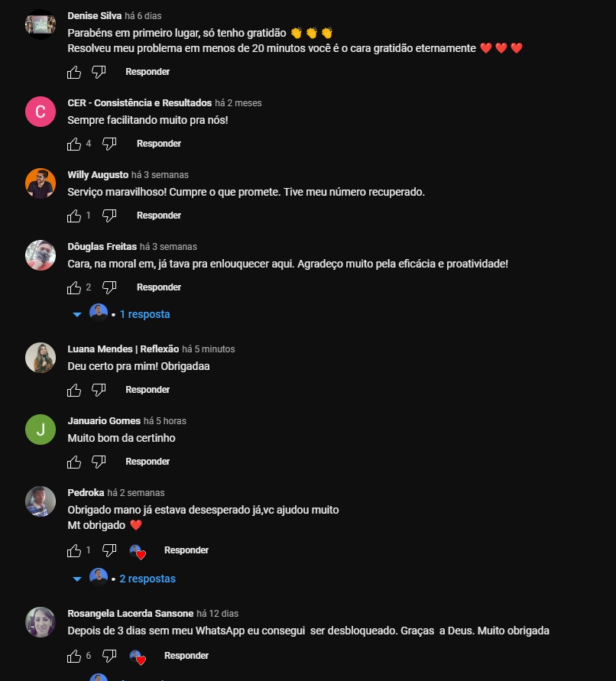Open Dôuglas Freitas's channel name link
616x681 pixels.
102,247
